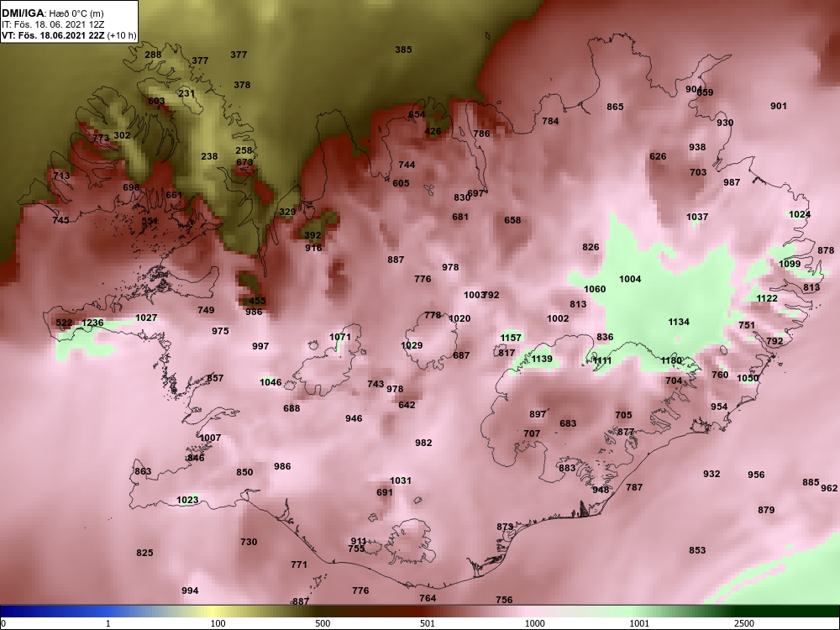Click the 1157 value label
The height and width of the screenshot is (630, 840).
click(x=511, y=338)
